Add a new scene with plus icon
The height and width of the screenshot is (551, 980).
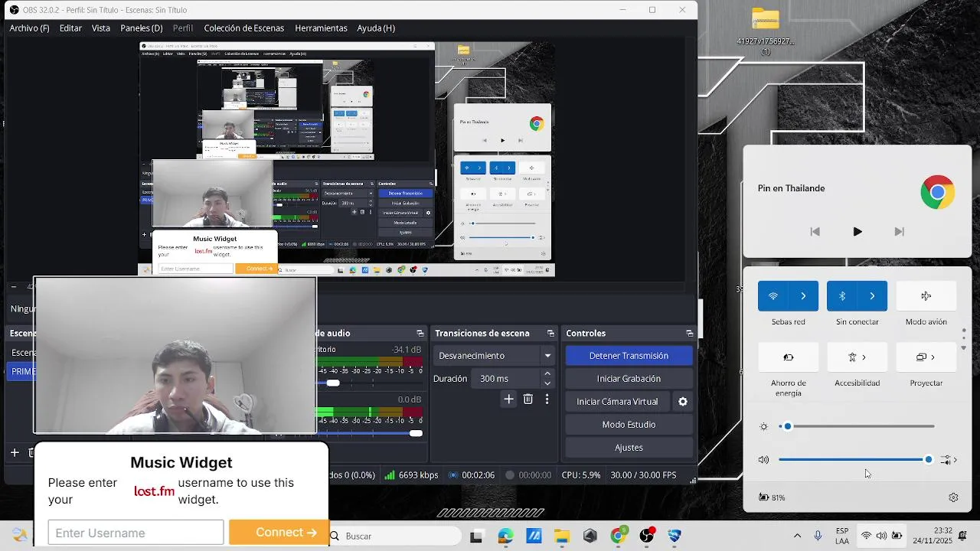pos(14,452)
